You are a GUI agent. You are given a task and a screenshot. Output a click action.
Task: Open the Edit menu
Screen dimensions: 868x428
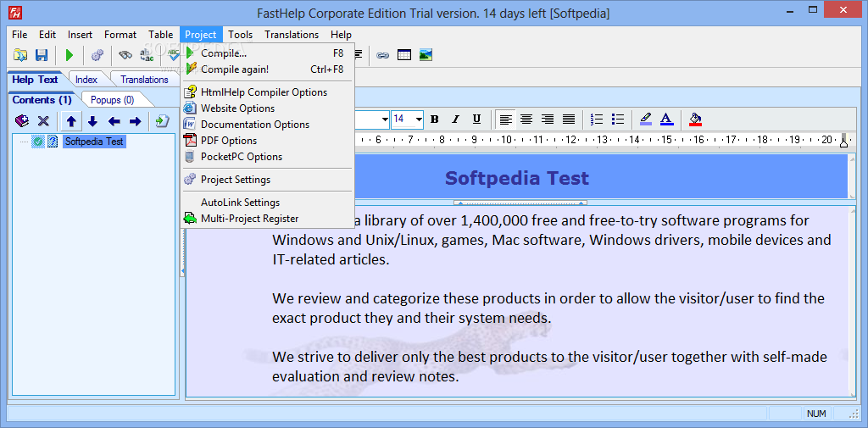[x=47, y=35]
